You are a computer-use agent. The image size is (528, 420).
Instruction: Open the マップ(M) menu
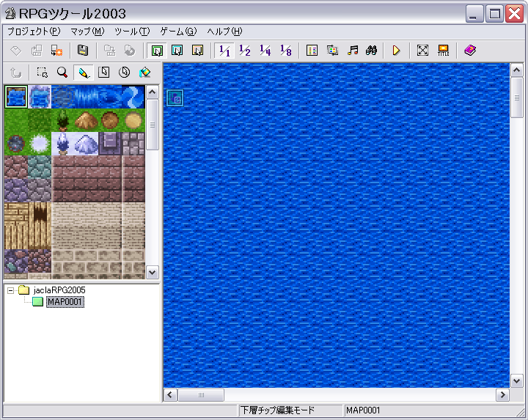pos(87,32)
